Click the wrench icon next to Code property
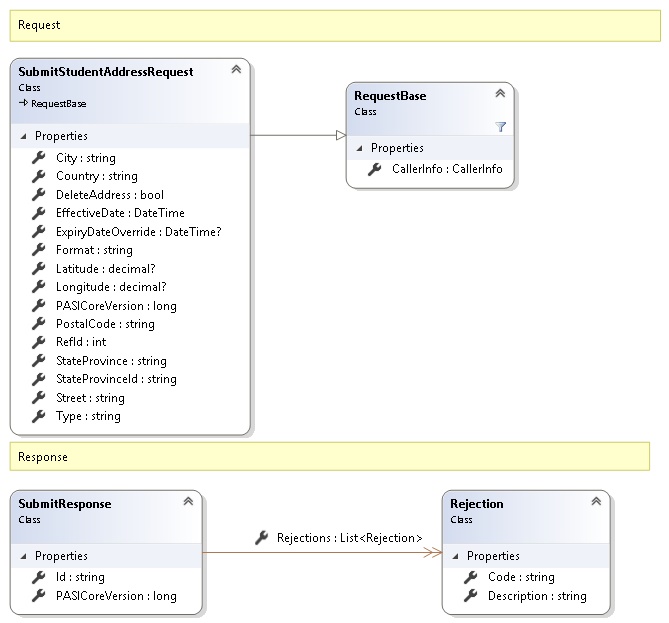 point(471,577)
